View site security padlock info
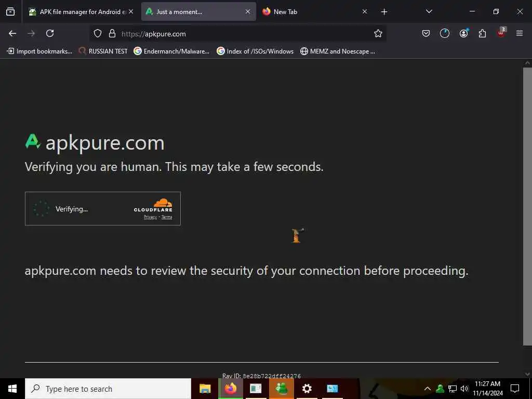 [112, 33]
